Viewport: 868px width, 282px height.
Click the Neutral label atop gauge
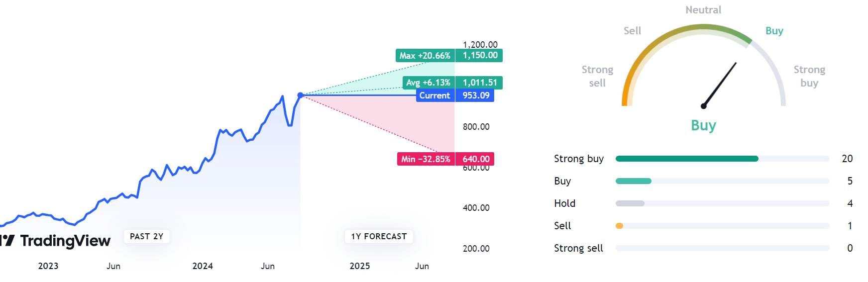click(x=703, y=10)
